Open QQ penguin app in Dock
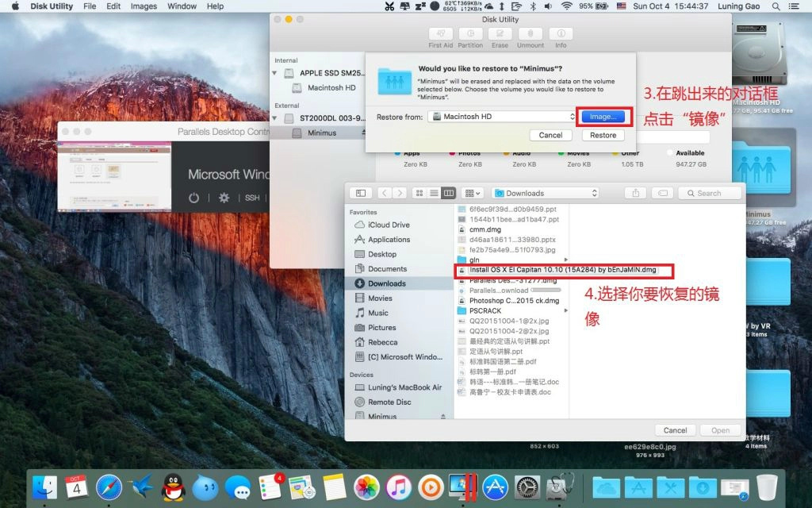The width and height of the screenshot is (812, 508). [173, 487]
